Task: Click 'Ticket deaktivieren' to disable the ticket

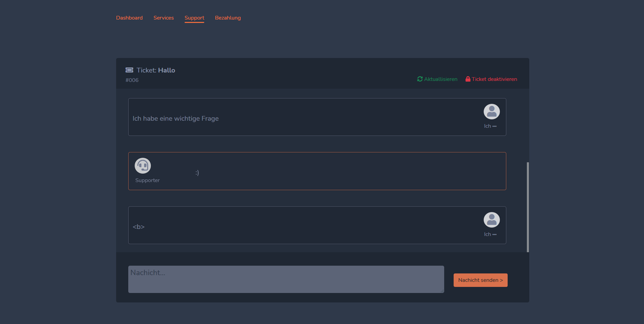Action: 495,79
